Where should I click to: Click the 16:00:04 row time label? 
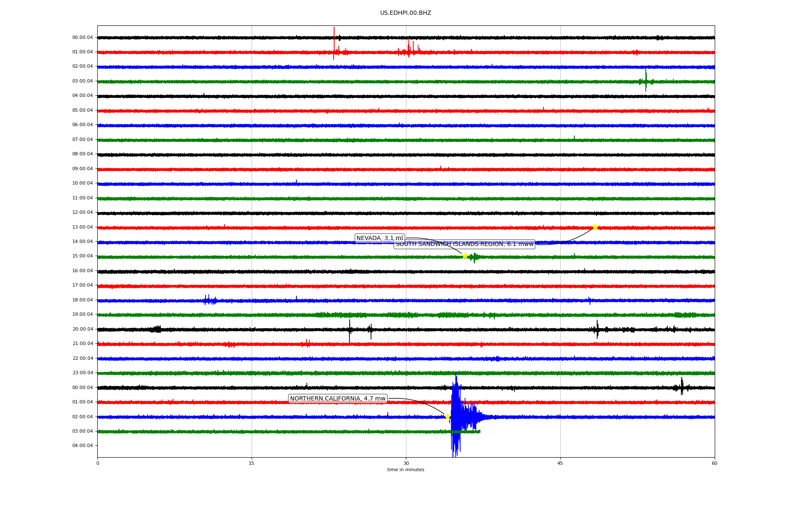pos(82,271)
